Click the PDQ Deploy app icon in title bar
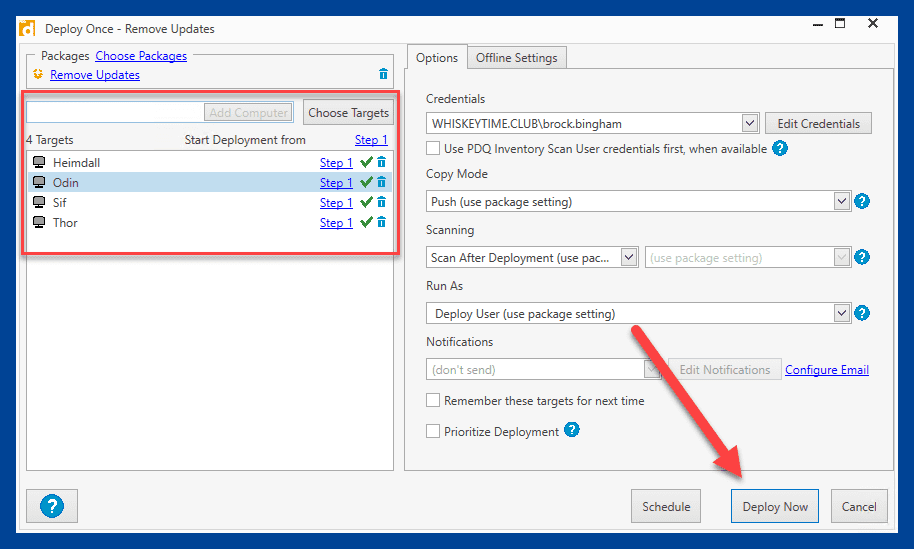Image resolution: width=914 pixels, height=549 pixels. coord(27,29)
